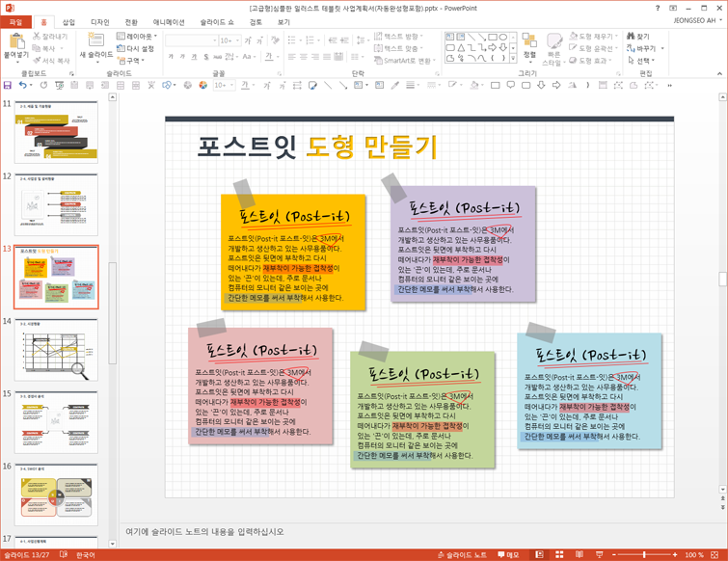Screen dimensions: 728x561
Task: Open the Layout (레이아웃) dropdown
Action: [x=137, y=36]
